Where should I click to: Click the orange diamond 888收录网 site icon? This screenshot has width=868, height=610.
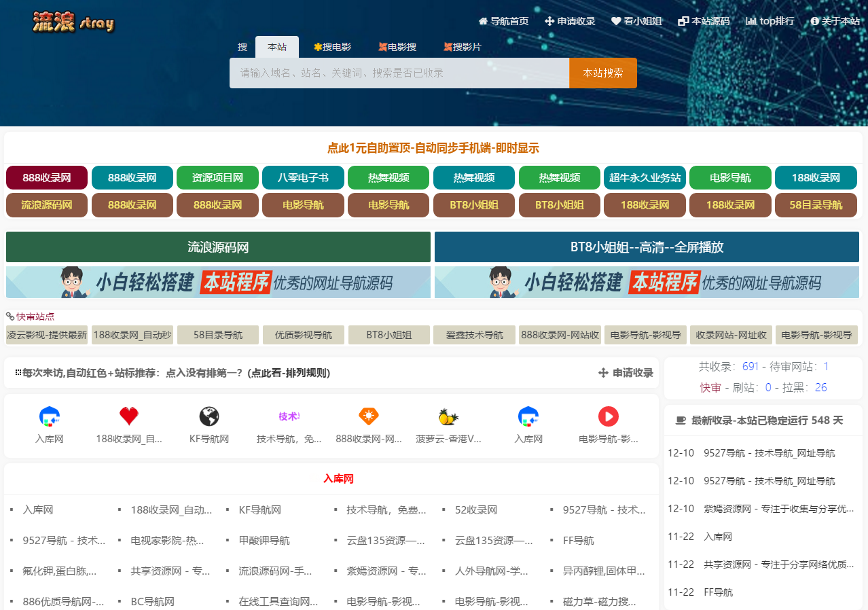(x=369, y=416)
